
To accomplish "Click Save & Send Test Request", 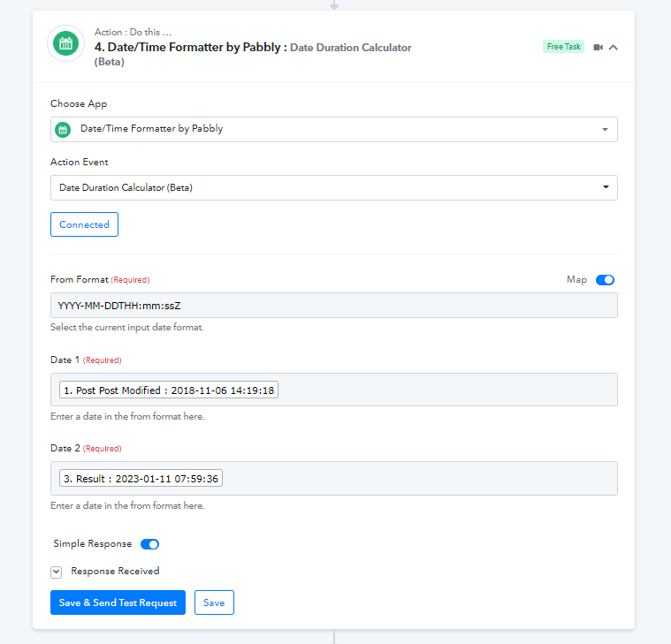I will [118, 602].
